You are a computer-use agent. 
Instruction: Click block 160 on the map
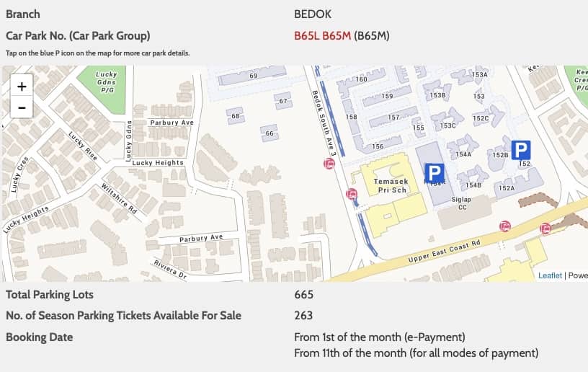coord(361,79)
